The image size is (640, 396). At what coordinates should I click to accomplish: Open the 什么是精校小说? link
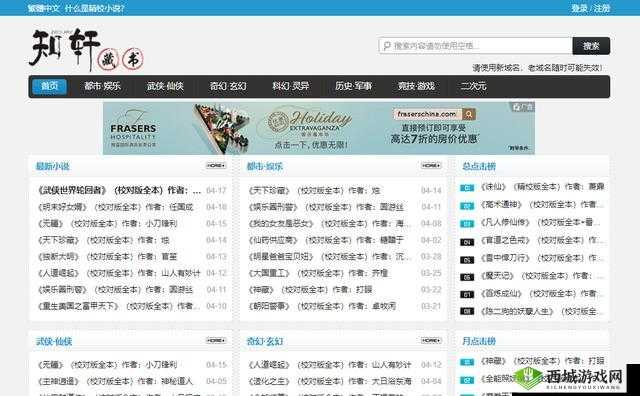95,8
